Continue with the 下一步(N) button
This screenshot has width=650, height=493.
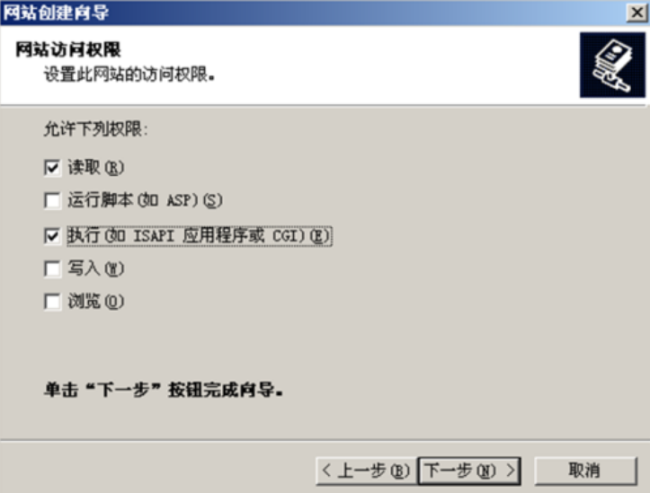point(469,471)
